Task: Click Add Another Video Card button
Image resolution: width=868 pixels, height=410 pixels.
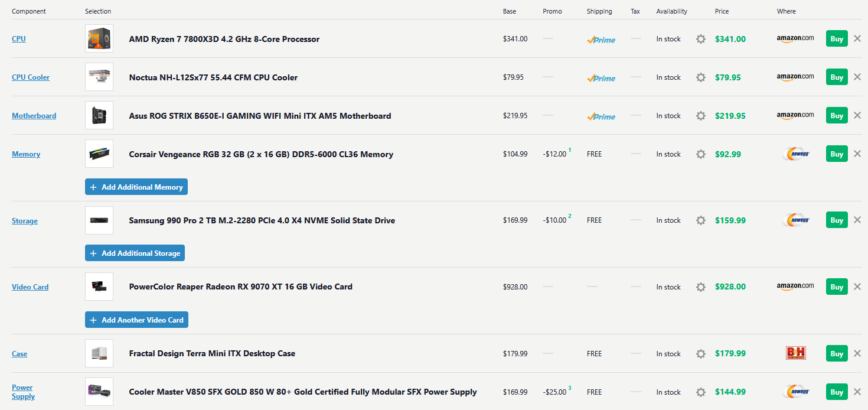Action: click(136, 320)
